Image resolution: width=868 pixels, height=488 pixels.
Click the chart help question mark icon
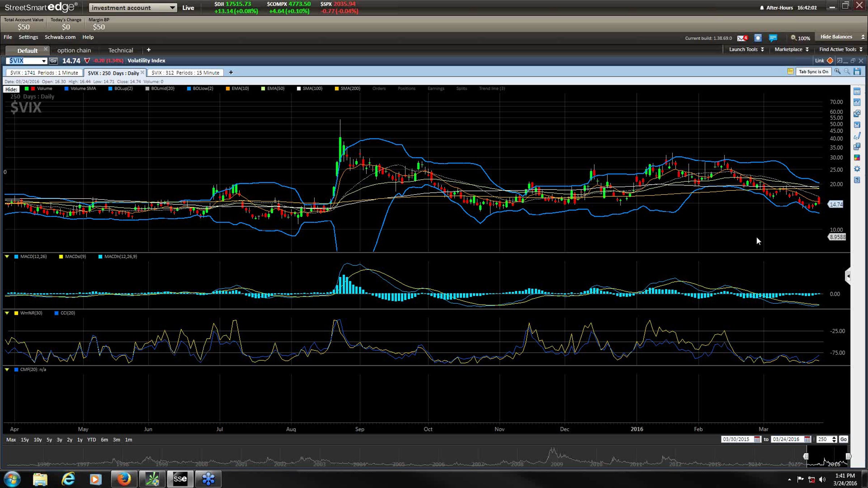857,180
